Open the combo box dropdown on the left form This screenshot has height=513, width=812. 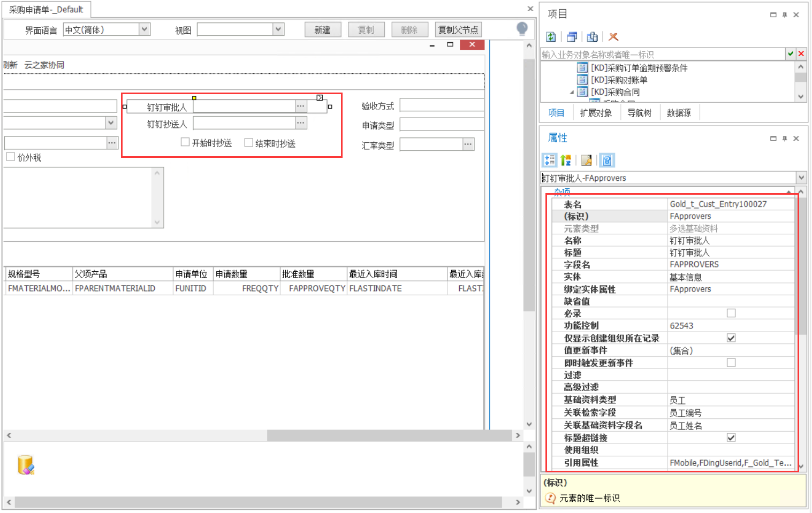[111, 122]
